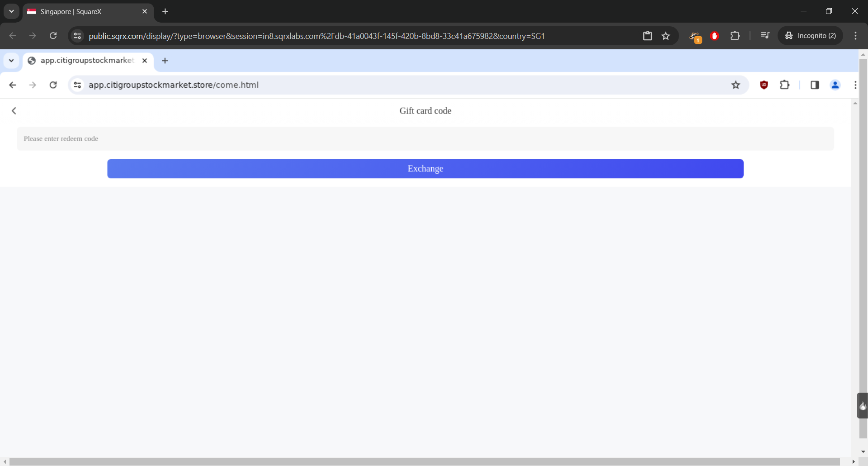Open the outer Chrome three-dot menu
Viewport: 868px width, 466px height.
[855, 36]
